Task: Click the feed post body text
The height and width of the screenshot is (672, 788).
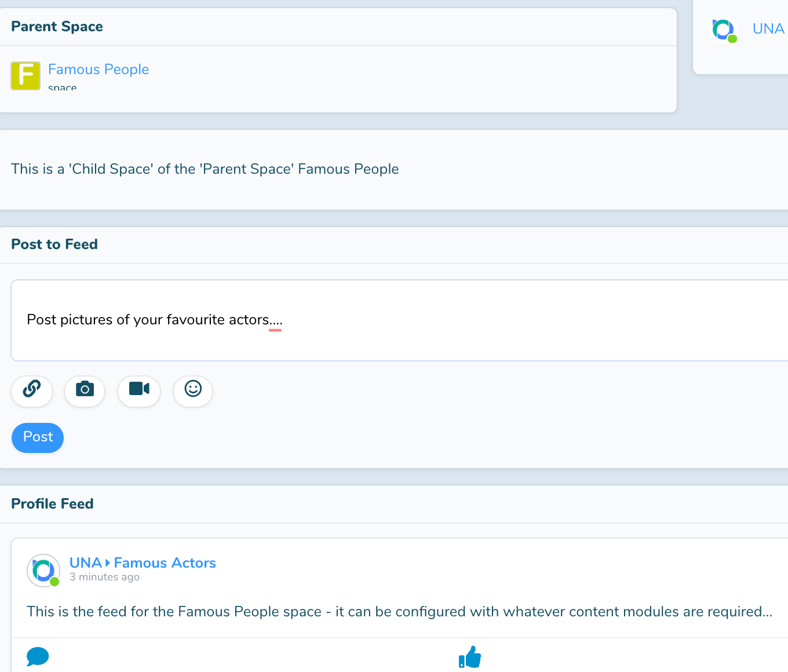Action: (x=399, y=612)
